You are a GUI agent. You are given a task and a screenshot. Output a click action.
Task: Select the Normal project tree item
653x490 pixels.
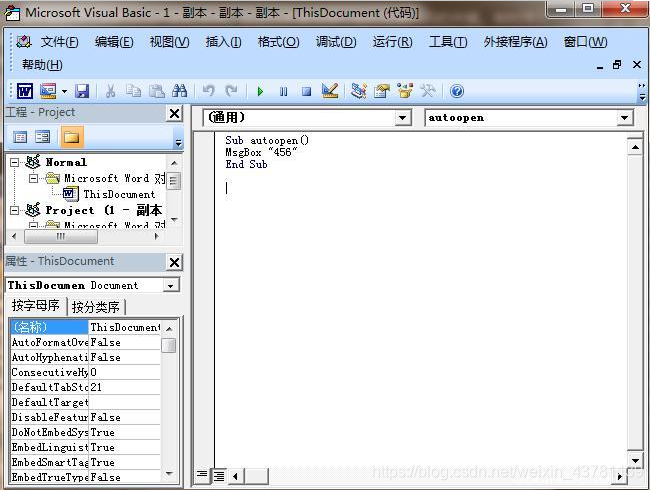[x=66, y=162]
